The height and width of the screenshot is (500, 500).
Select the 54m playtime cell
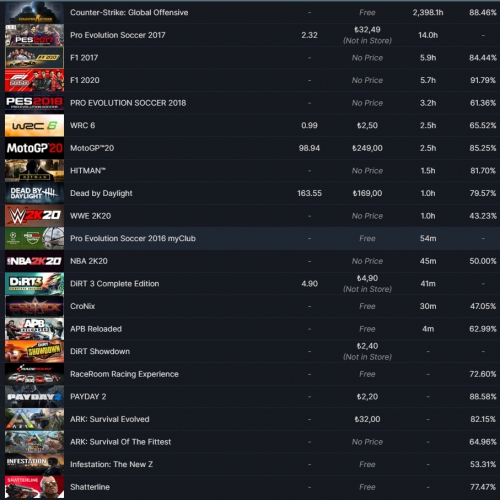(x=428, y=239)
